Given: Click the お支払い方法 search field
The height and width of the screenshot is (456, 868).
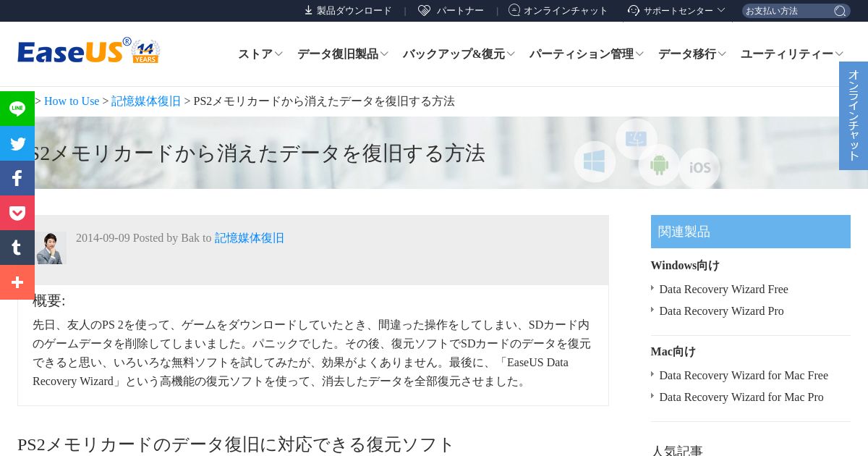Looking at the screenshot, I should [x=787, y=11].
